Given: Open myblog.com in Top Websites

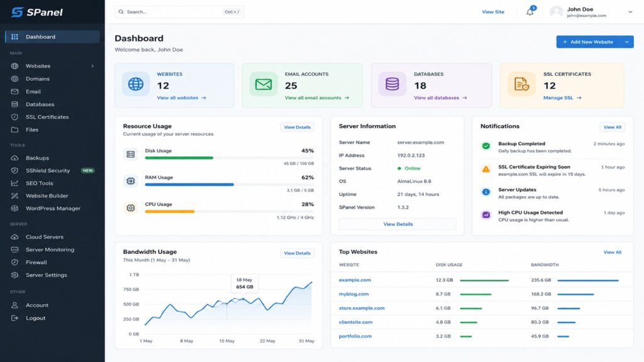Looking at the screenshot, I should click(353, 294).
